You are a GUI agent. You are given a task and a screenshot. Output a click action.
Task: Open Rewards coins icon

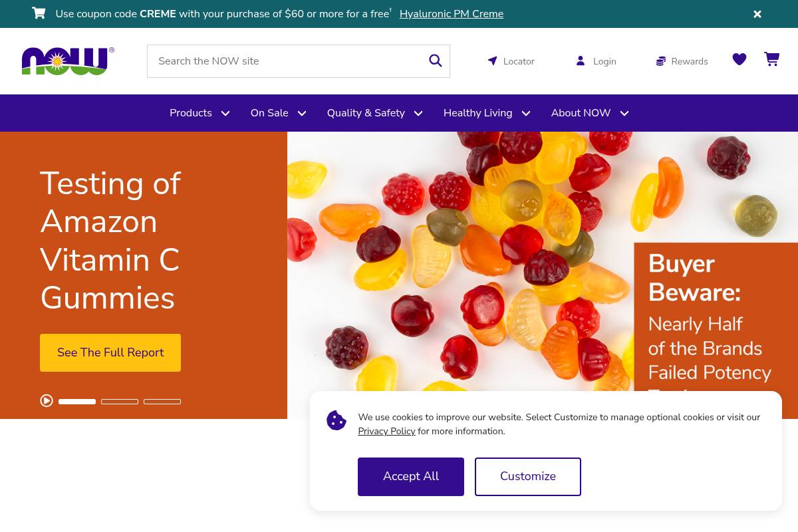(660, 61)
